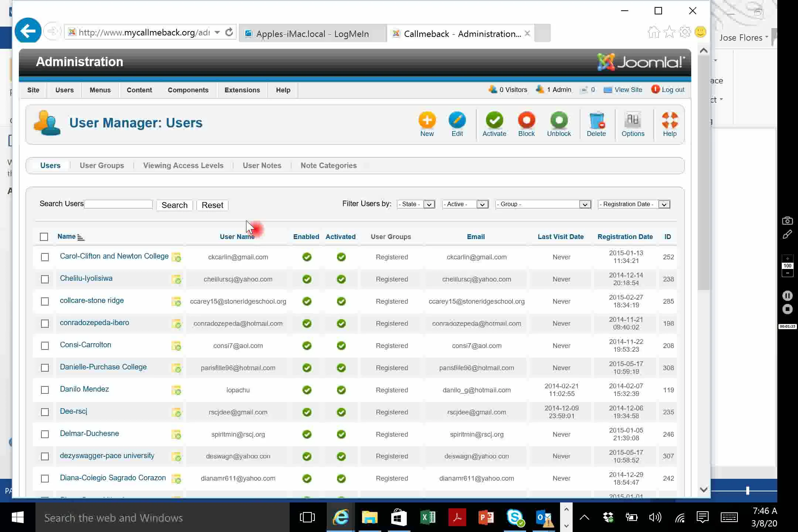This screenshot has width=798, height=532.
Task: Open the Extensions menu
Action: tap(242, 90)
